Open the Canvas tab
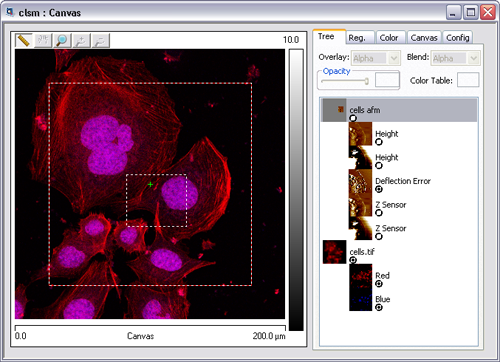500x362 pixels. click(424, 38)
